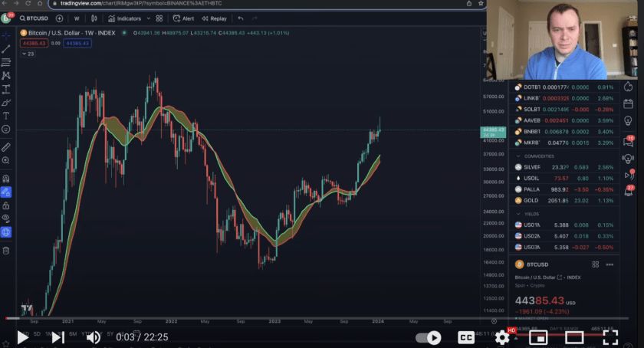Select SILVER watchlist row
644x348 pixels.
[565, 167]
